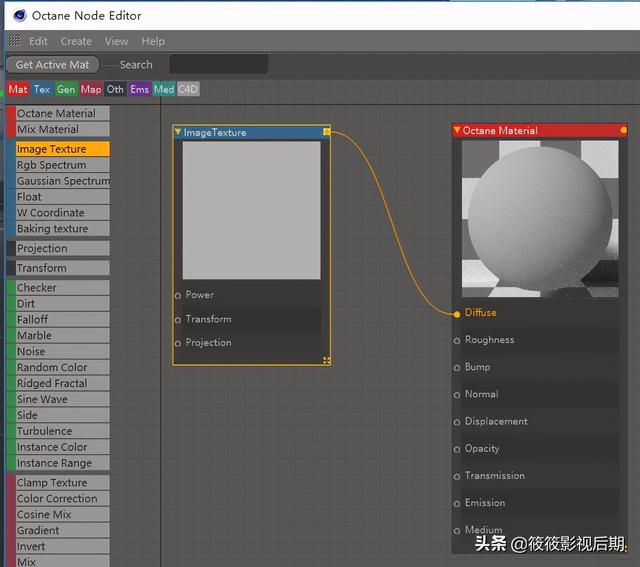Click the Power input port

178,296
